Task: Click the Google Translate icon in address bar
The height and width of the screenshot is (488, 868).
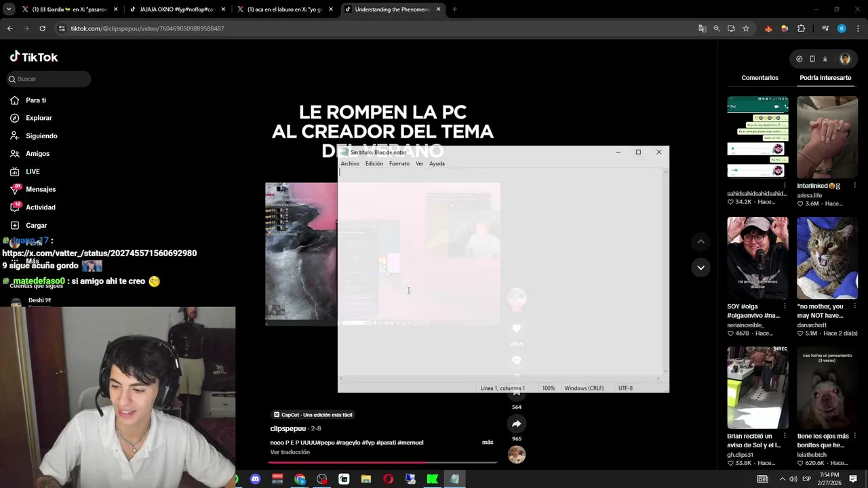Action: click(703, 28)
